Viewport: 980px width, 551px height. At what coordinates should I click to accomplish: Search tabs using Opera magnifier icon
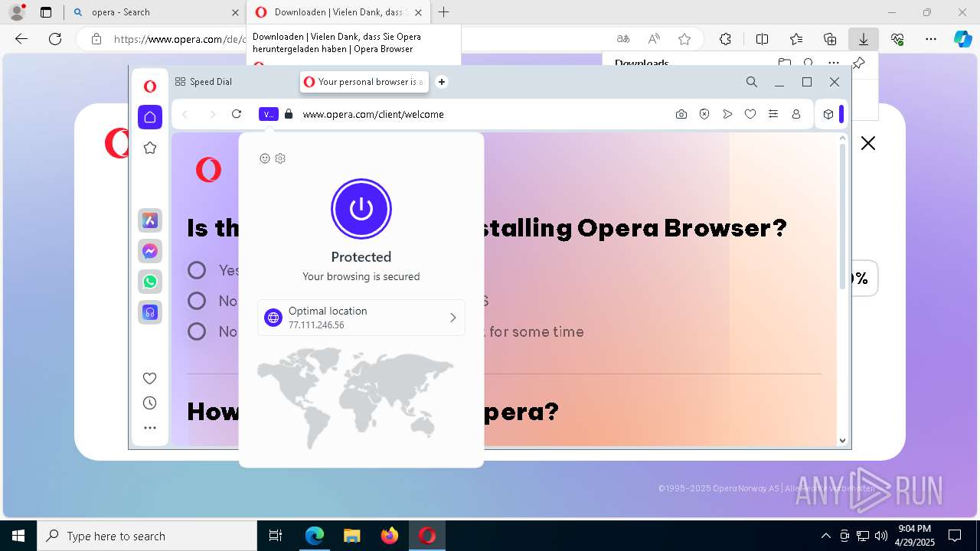pos(752,82)
